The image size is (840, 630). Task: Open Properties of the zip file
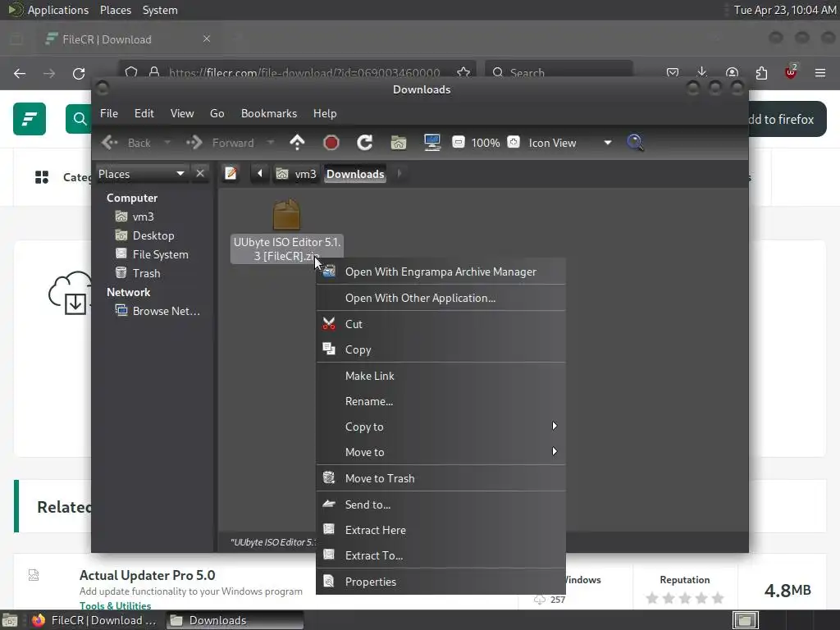[441, 582]
